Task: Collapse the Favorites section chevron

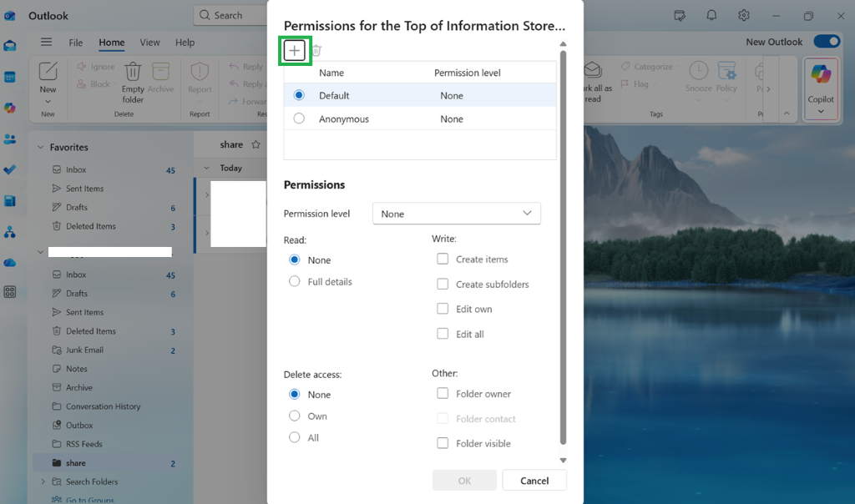Action: (x=40, y=147)
